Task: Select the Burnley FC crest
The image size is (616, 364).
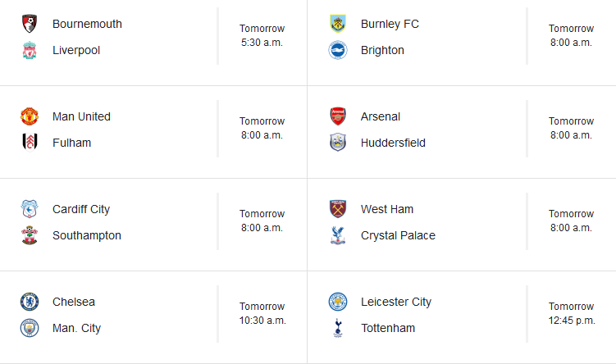Action: (338, 24)
